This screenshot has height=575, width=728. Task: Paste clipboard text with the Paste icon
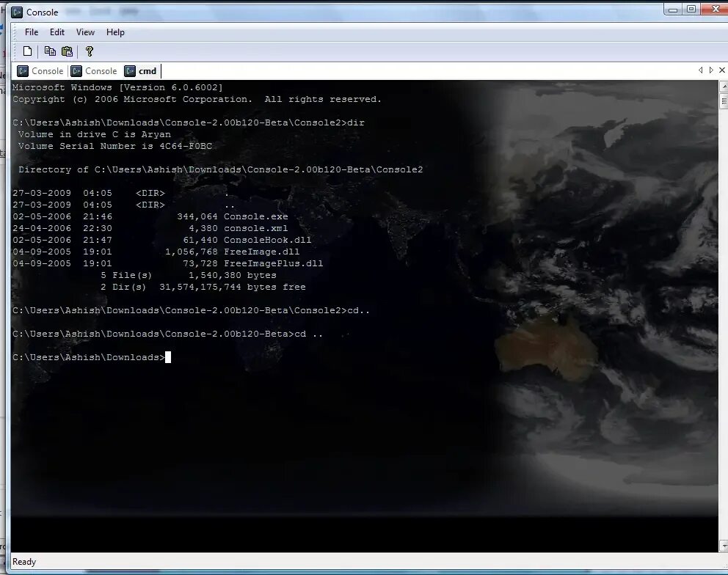pos(67,51)
